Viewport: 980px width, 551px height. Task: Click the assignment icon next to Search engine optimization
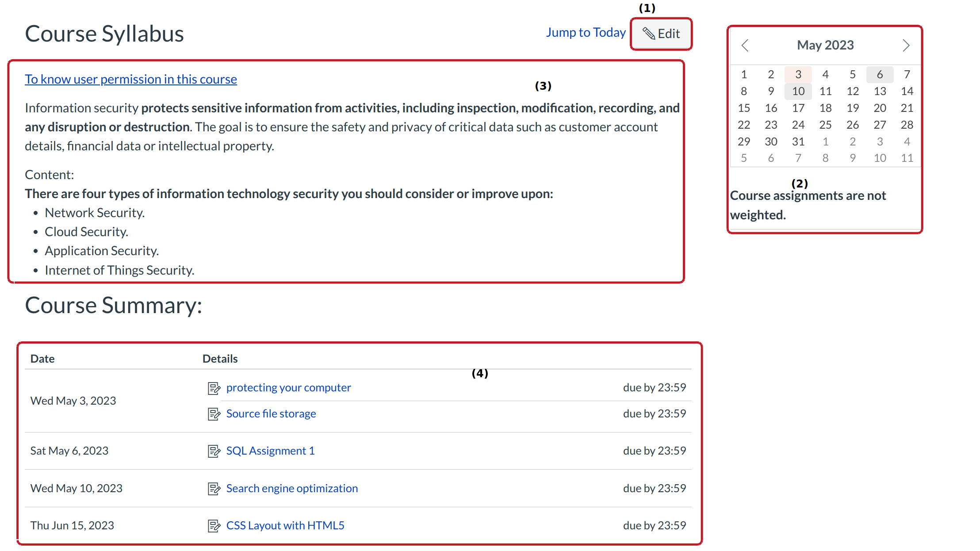click(x=214, y=489)
